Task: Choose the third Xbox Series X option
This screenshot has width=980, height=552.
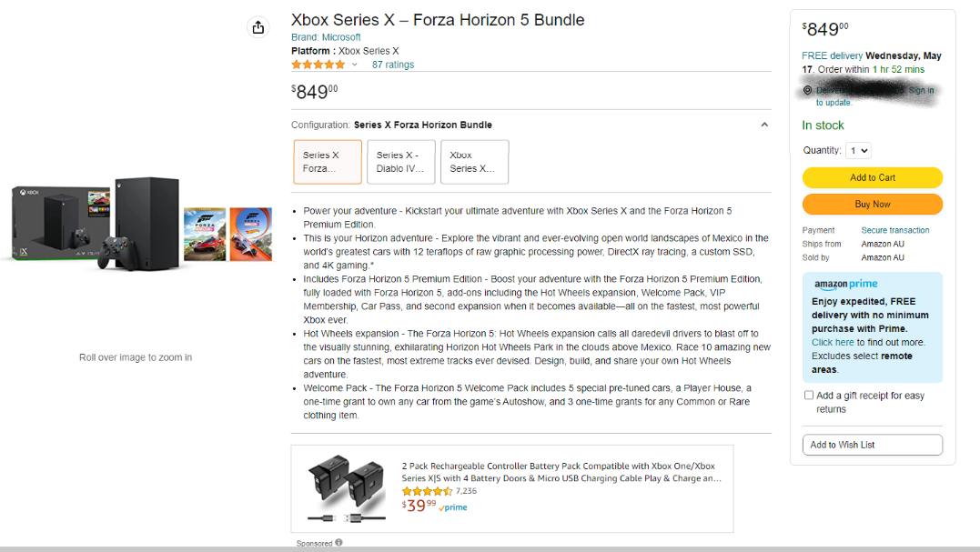Action: [x=474, y=162]
